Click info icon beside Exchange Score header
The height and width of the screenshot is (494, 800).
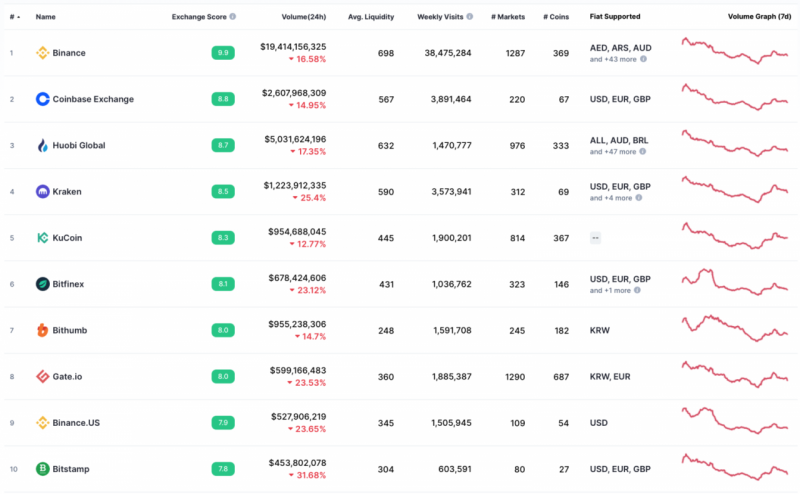[x=233, y=16]
